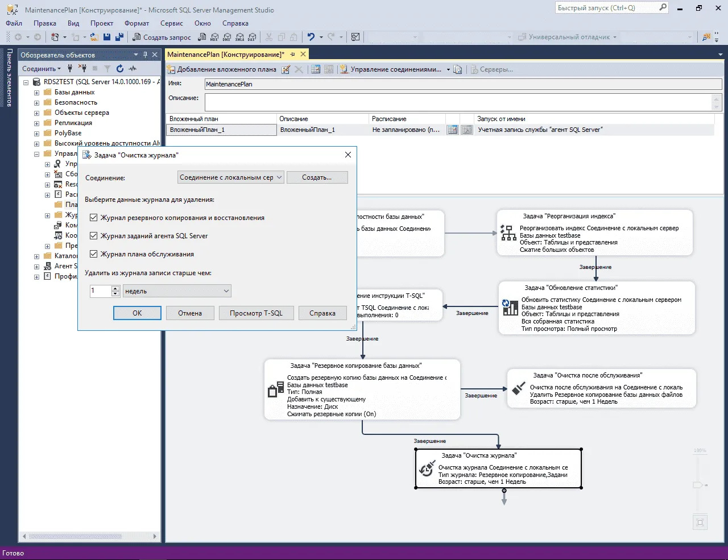Image resolution: width=728 pixels, height=560 pixels.
Task: Toggle the maintenance plan history checkbox
Action: (x=94, y=254)
